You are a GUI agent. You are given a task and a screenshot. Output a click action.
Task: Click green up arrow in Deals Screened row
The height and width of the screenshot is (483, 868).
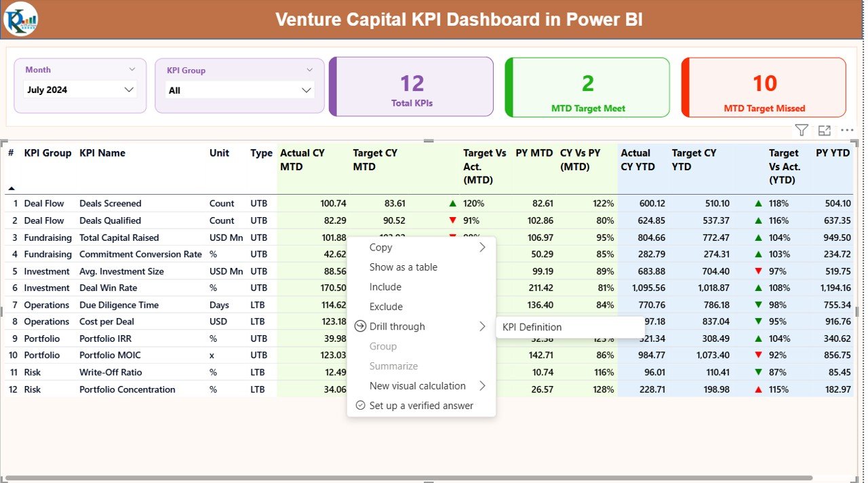[452, 204]
